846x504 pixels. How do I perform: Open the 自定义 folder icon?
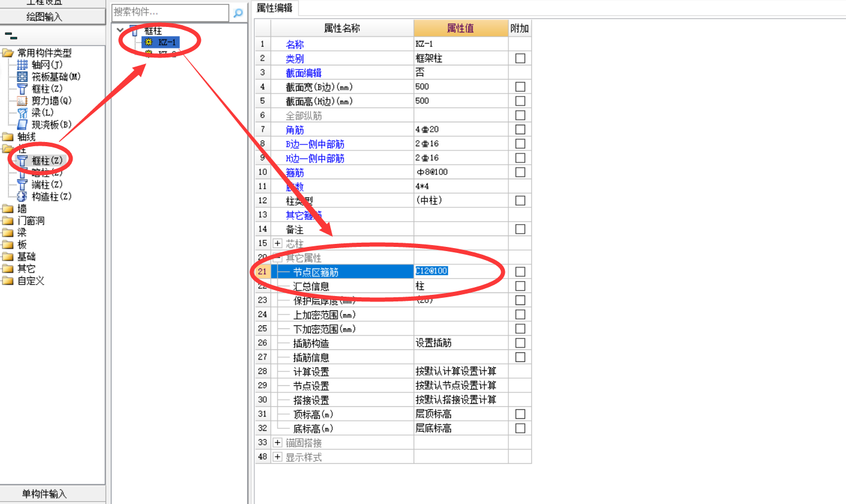[8, 280]
